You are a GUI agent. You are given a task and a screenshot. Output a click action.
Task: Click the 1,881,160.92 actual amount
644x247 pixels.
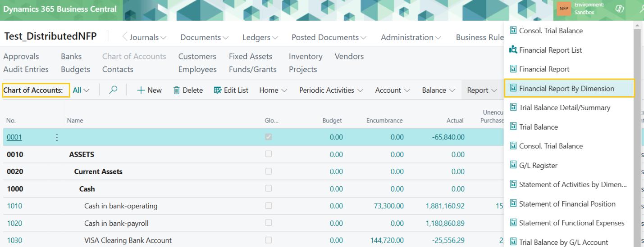point(445,206)
